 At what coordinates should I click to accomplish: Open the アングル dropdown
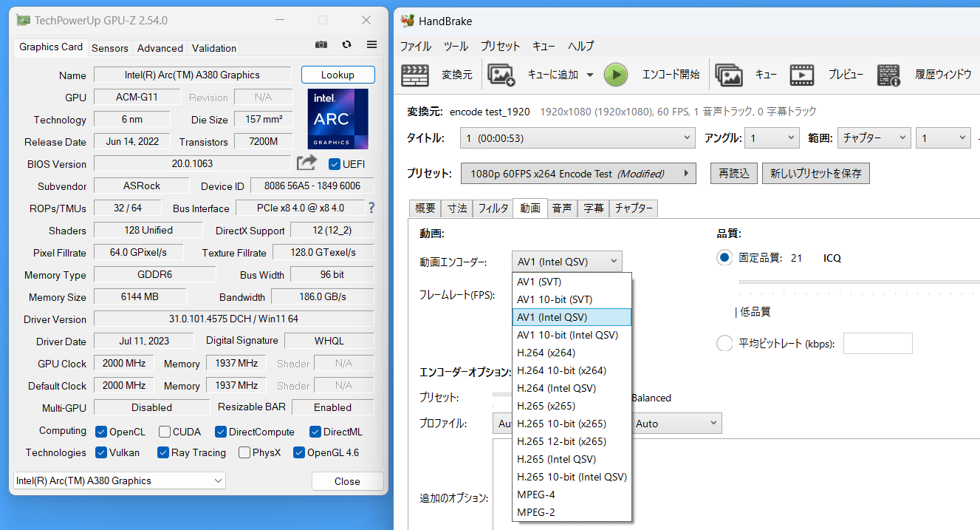tap(772, 137)
